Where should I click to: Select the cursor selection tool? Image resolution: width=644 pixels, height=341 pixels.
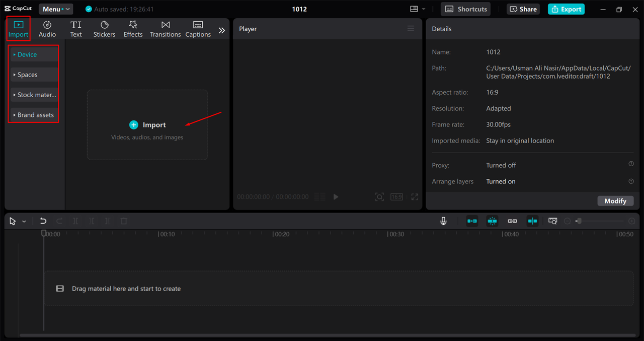(13, 221)
